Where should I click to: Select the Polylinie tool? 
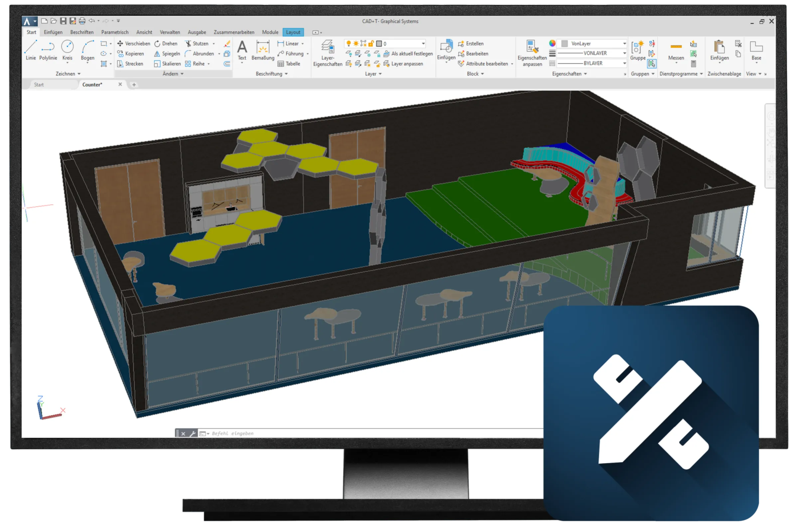(x=48, y=50)
